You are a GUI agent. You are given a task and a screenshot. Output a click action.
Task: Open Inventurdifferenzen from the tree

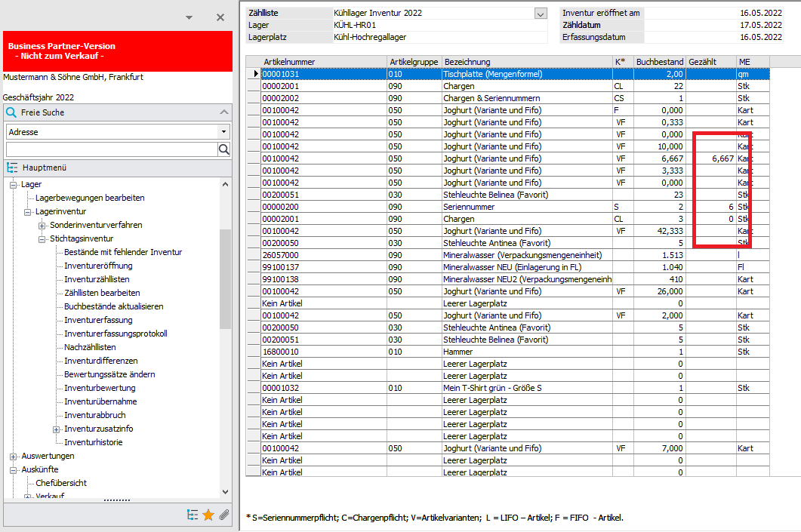[x=100, y=361]
